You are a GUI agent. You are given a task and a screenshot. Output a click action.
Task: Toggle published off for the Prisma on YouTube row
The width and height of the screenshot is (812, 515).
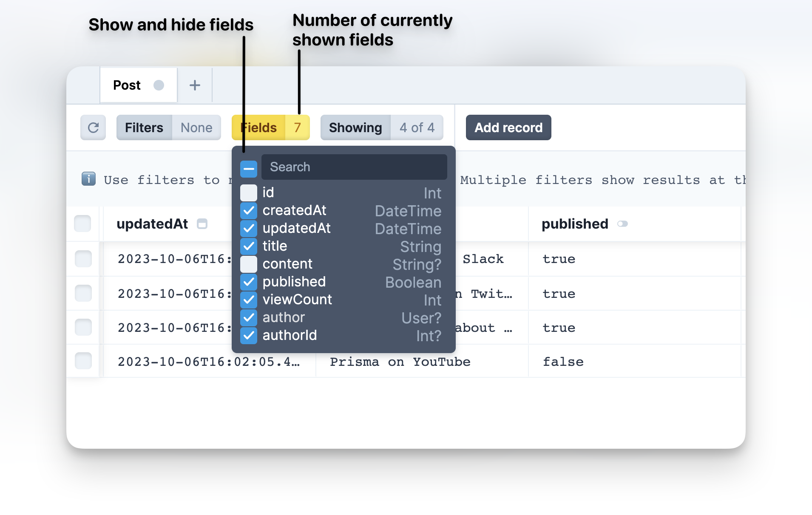(x=563, y=361)
